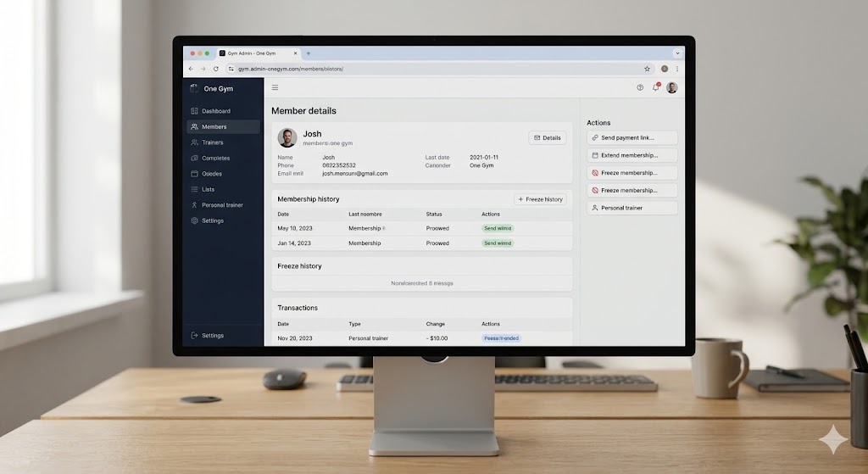
Task: Click Extend membership action
Action: 632,155
